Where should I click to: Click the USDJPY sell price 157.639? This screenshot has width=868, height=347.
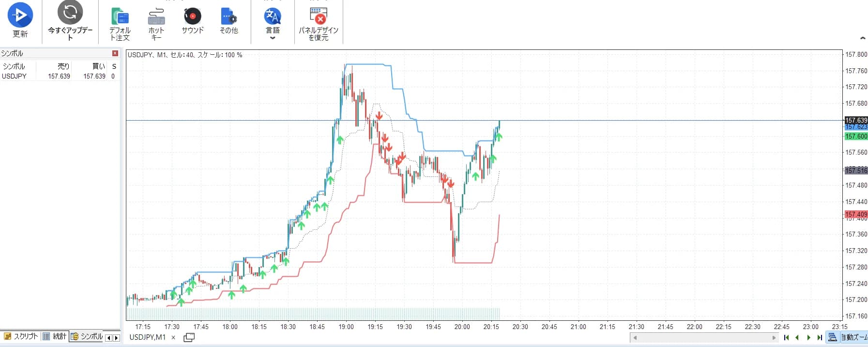pyautogui.click(x=59, y=76)
